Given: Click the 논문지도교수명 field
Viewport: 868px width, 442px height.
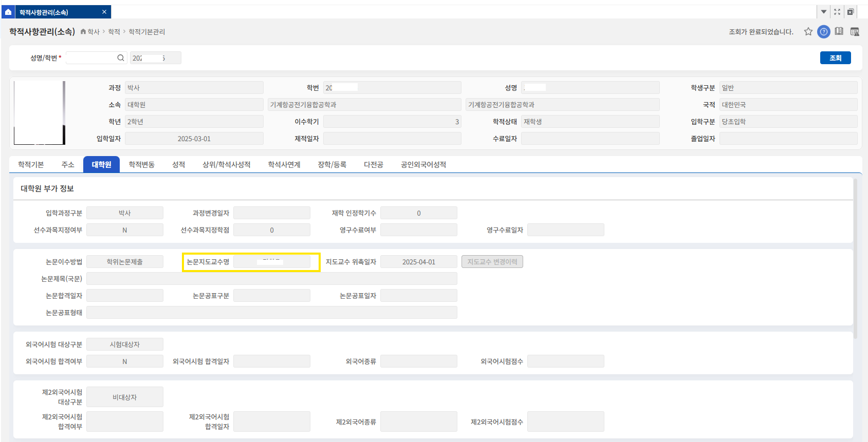Looking at the screenshot, I should click(x=272, y=262).
